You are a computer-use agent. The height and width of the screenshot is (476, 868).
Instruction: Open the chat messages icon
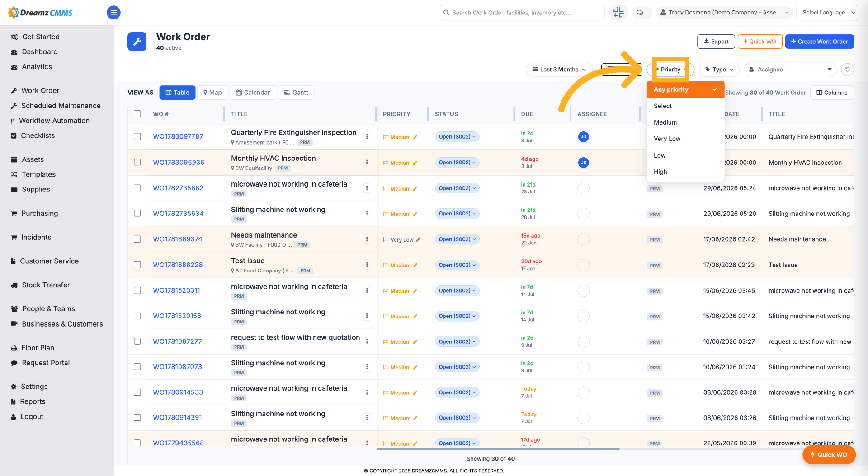tap(640, 13)
